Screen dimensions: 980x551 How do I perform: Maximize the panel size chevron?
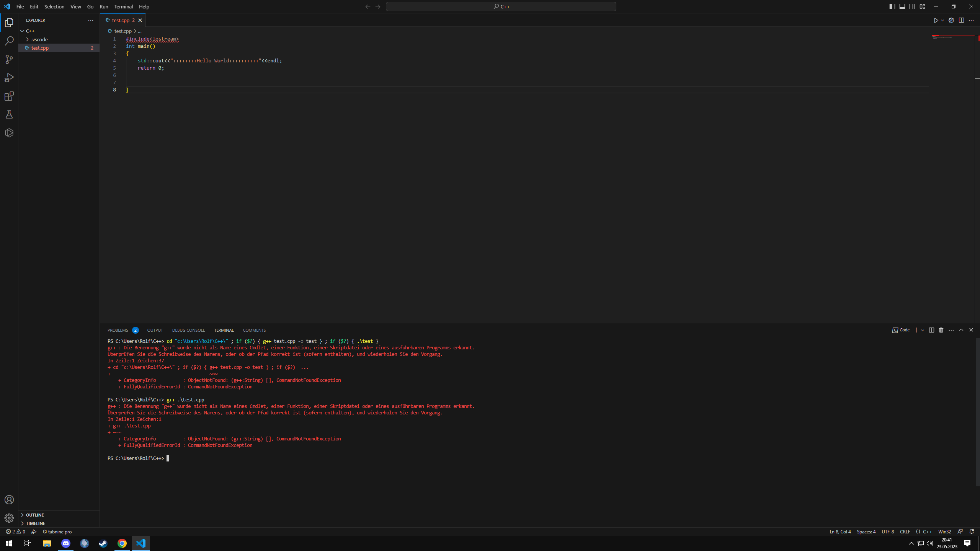tap(961, 330)
